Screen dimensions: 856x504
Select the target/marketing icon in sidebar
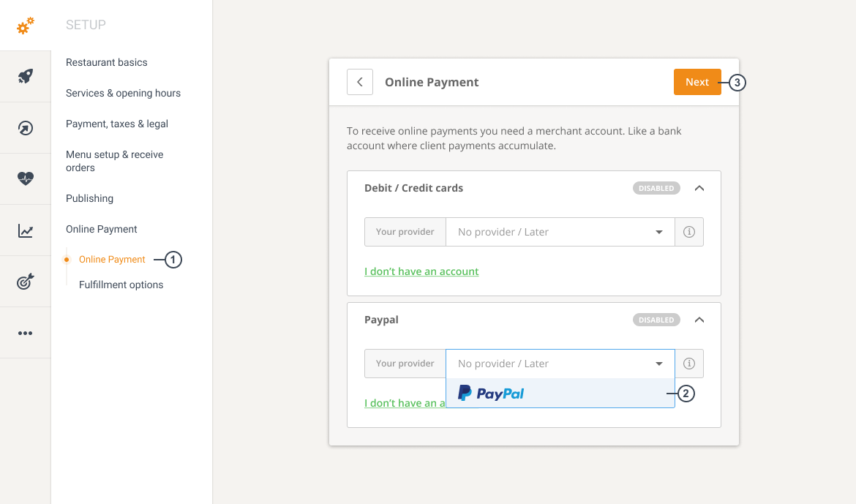point(24,281)
